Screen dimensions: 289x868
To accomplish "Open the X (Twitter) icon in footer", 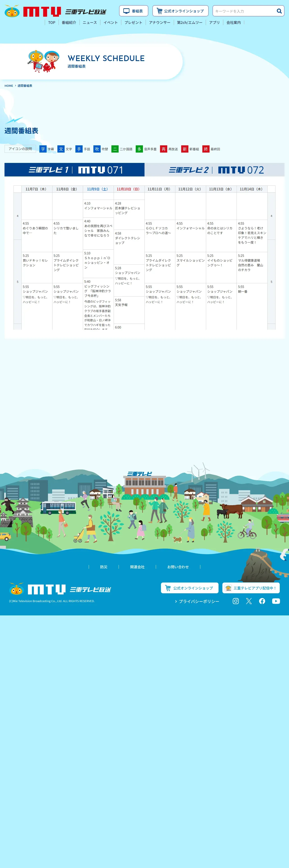I will (x=249, y=601).
